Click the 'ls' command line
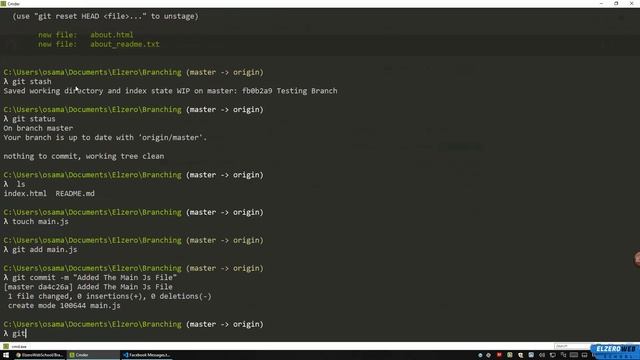 (x=14, y=184)
